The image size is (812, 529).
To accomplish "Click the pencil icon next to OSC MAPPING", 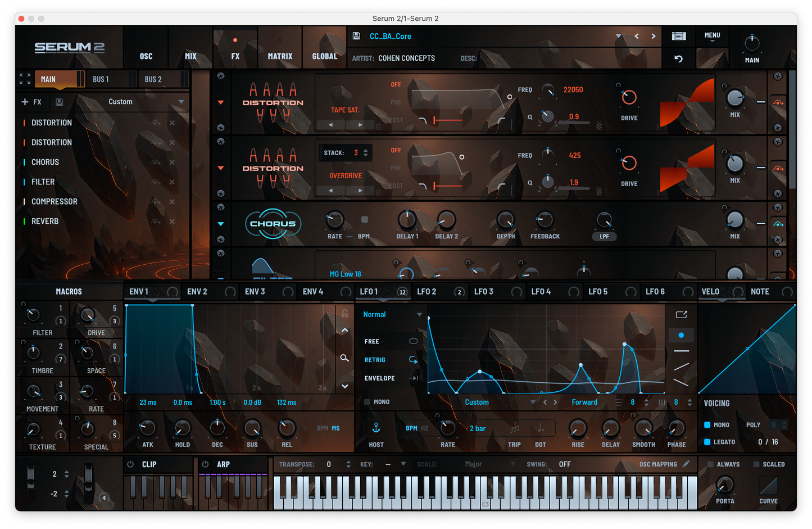I will pos(687,464).
